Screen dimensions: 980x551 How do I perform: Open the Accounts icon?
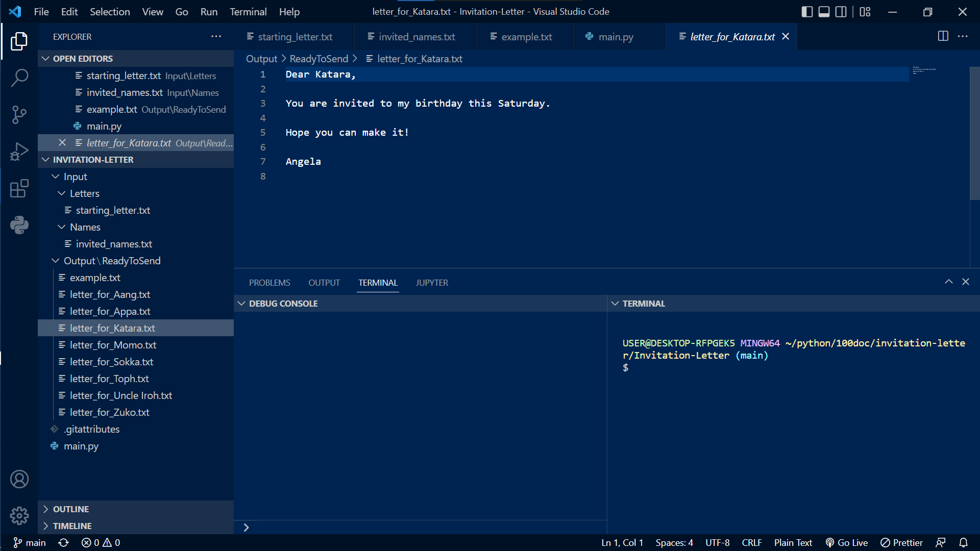coord(19,479)
